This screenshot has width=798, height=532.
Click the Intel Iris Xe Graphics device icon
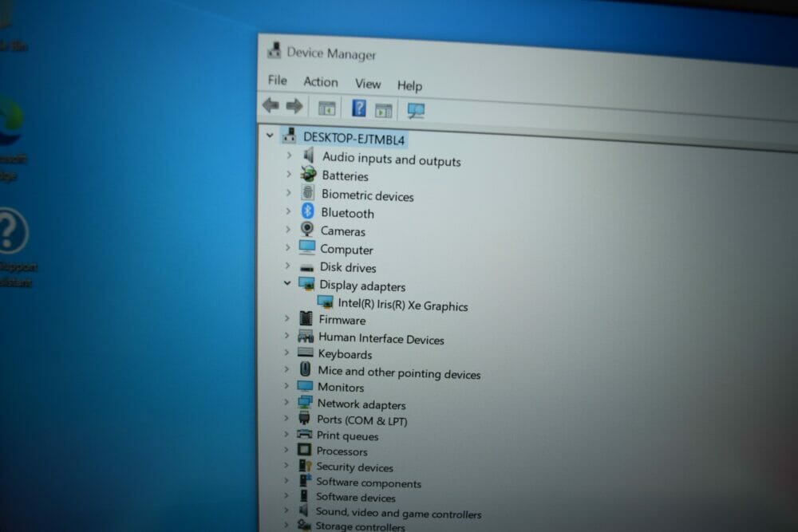[326, 302]
